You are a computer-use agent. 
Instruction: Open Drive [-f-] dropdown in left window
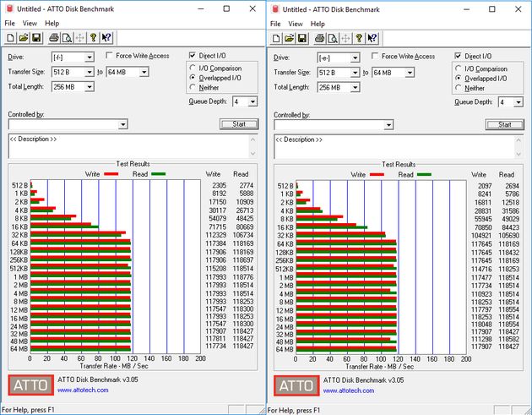(90, 57)
